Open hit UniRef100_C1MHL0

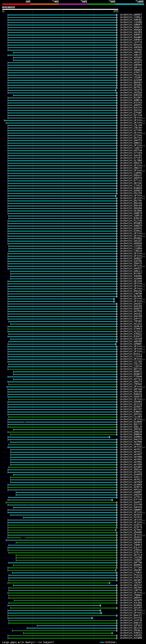pyautogui.click(x=131, y=17)
